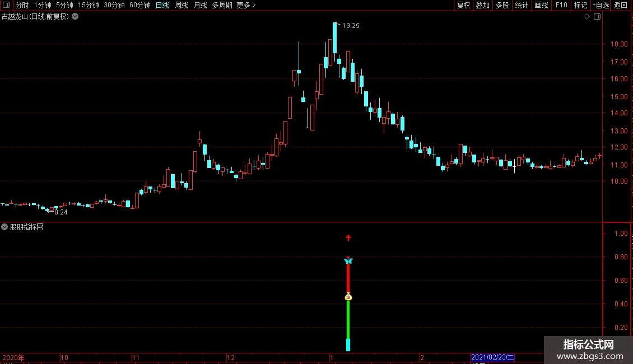Select the 15分钟 period

point(89,5)
